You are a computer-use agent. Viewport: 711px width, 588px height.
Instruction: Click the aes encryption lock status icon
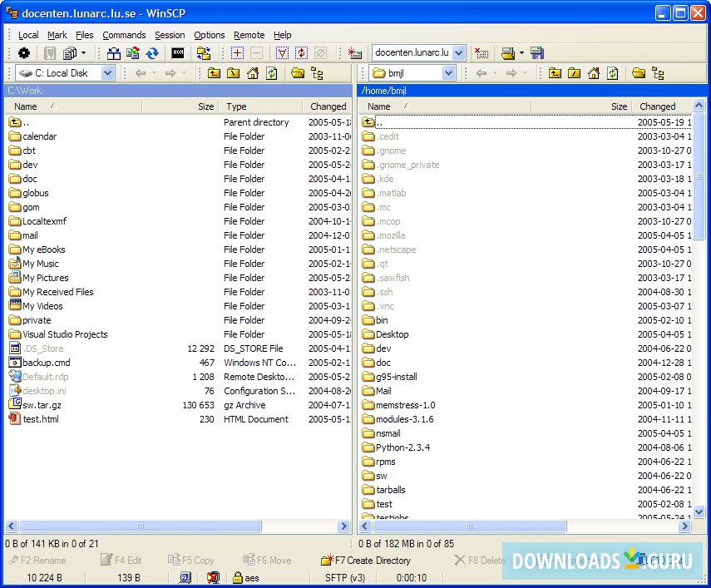238,577
